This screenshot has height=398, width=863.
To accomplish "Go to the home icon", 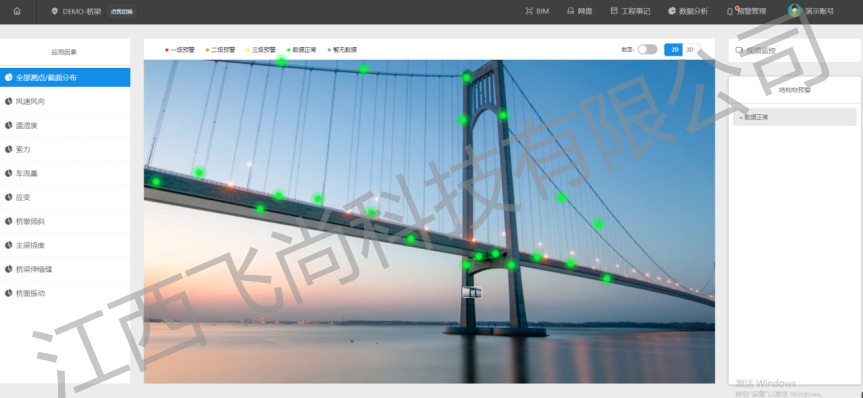I will coord(17,11).
